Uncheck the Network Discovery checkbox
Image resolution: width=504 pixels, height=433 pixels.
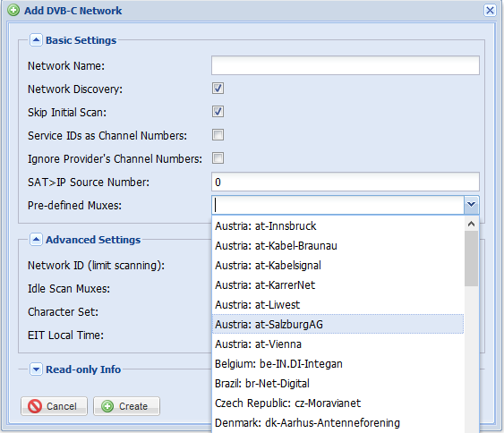click(x=218, y=89)
